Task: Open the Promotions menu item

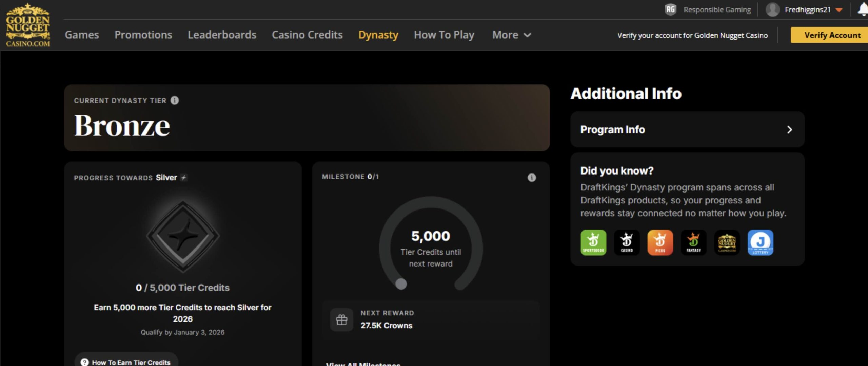Action: (143, 35)
